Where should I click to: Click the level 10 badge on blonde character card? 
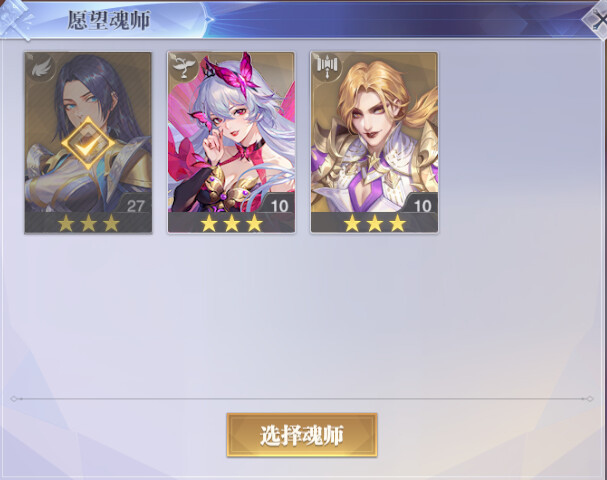click(423, 206)
